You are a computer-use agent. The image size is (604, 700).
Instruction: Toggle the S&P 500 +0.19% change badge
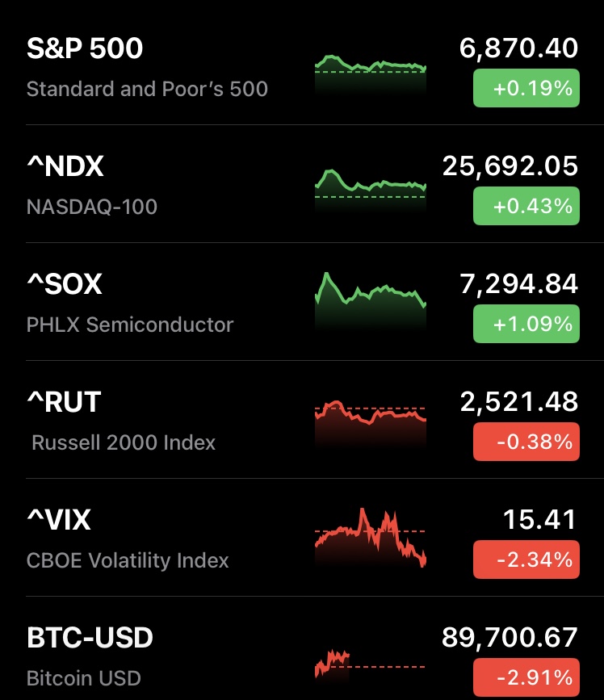[x=526, y=89]
